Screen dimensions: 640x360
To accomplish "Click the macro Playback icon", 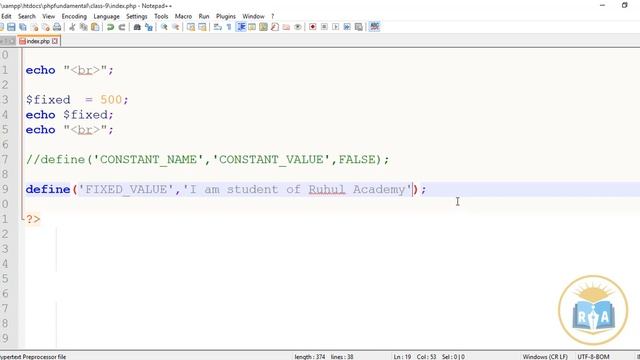I will 336,27.
